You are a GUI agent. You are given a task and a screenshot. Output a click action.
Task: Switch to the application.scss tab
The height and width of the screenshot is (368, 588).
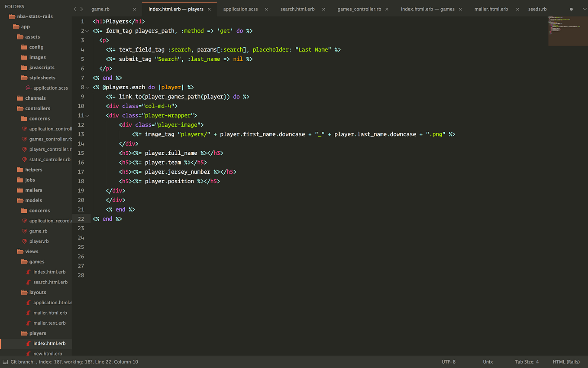241,8
